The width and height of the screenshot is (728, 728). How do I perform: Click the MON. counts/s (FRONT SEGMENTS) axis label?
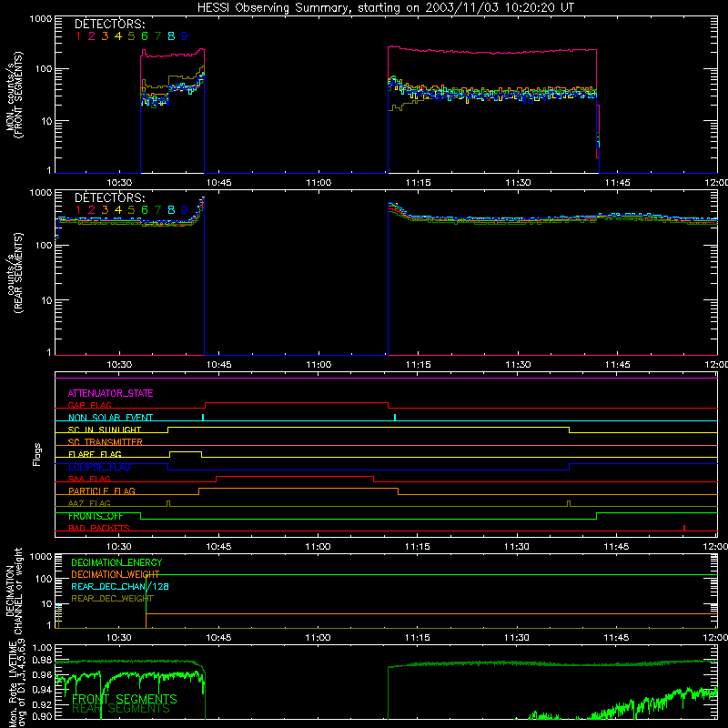click(x=15, y=95)
